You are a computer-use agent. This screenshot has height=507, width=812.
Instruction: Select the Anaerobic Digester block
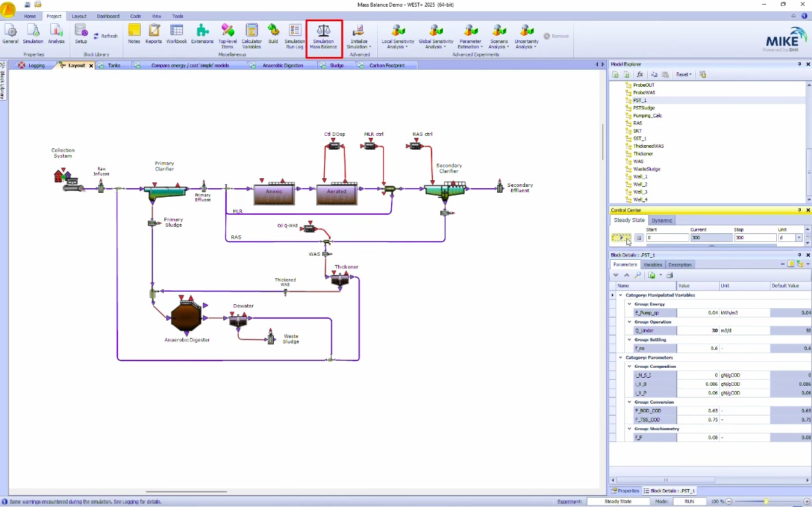coord(187,317)
